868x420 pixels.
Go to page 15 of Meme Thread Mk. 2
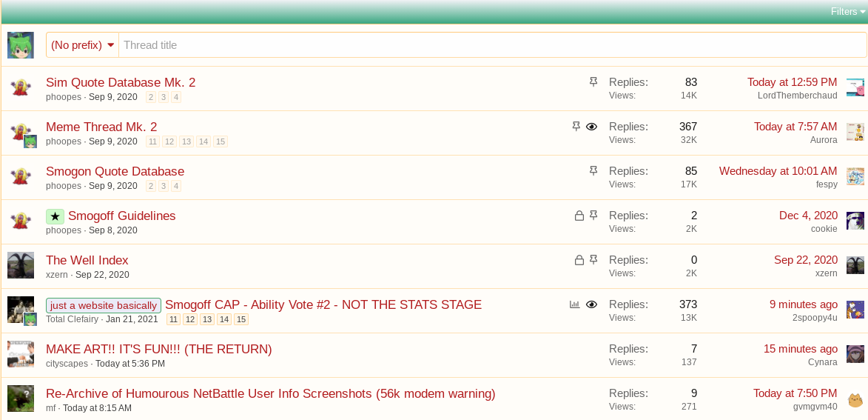pos(221,141)
